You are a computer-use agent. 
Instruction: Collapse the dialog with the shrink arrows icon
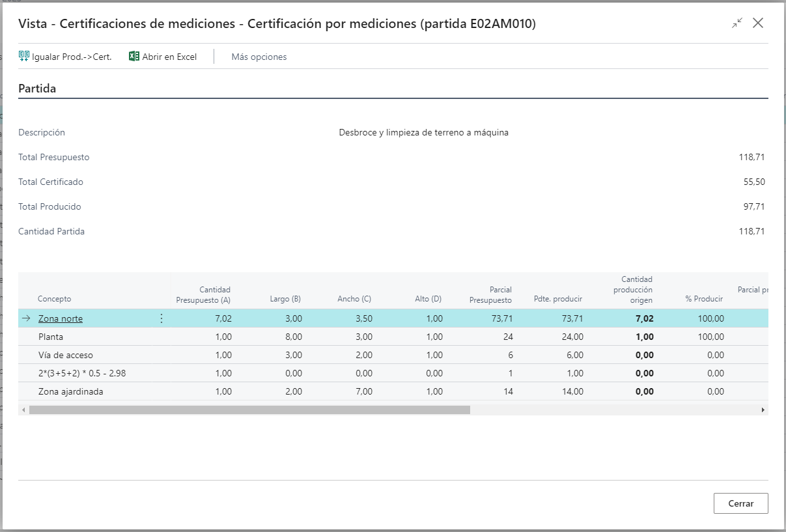[x=737, y=23]
